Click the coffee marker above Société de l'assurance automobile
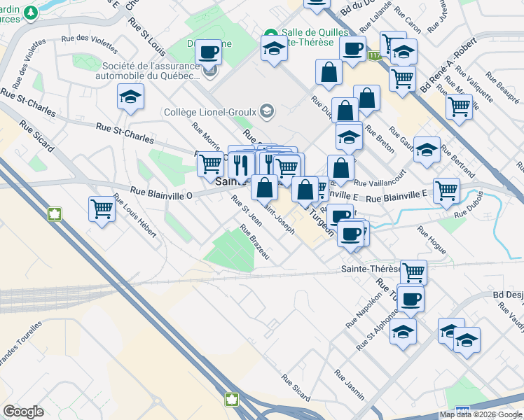This screenshot has width=524, height=420. (x=208, y=53)
